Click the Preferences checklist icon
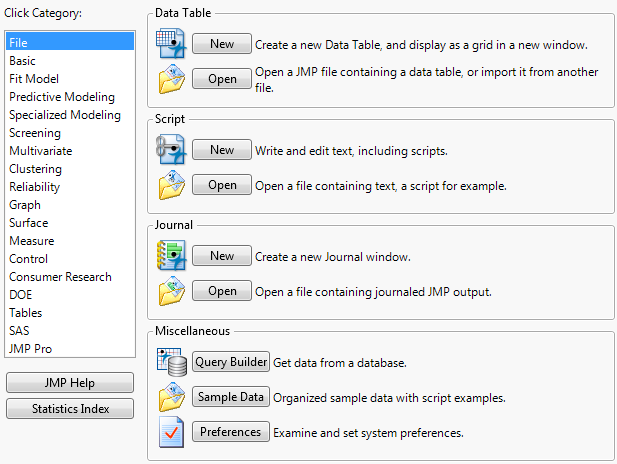 171,432
